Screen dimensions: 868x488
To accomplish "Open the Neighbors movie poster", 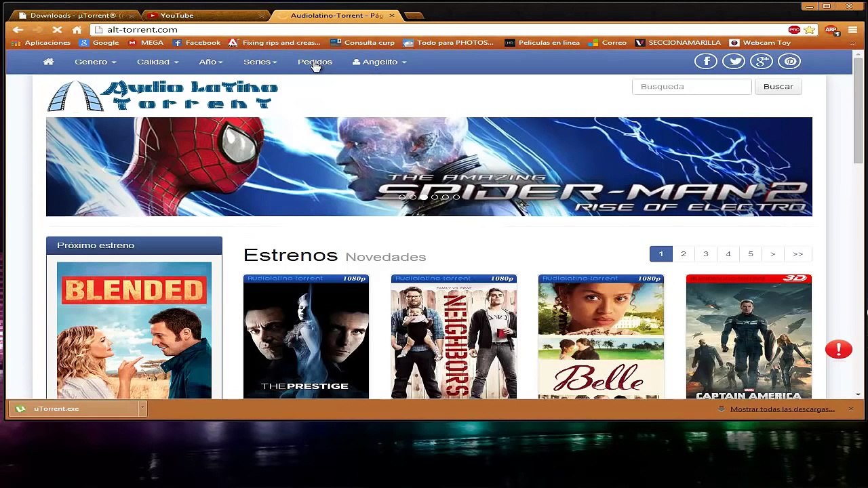I will click(x=454, y=337).
